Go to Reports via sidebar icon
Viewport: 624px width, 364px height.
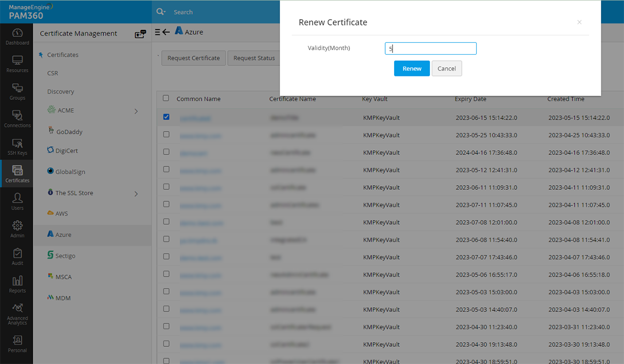point(17,283)
